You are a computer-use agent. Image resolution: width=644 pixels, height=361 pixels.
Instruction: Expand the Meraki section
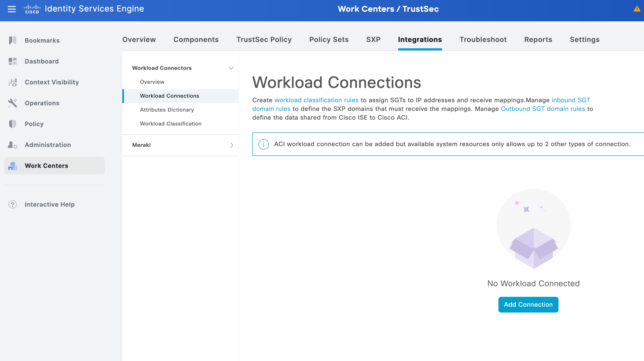pyautogui.click(x=231, y=145)
